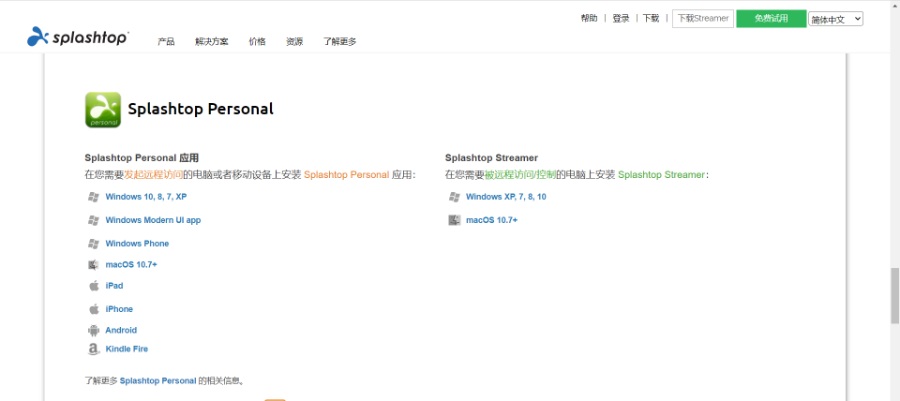The height and width of the screenshot is (401, 900).
Task: Click orange 发起远程访问 text
Action: pos(154,175)
